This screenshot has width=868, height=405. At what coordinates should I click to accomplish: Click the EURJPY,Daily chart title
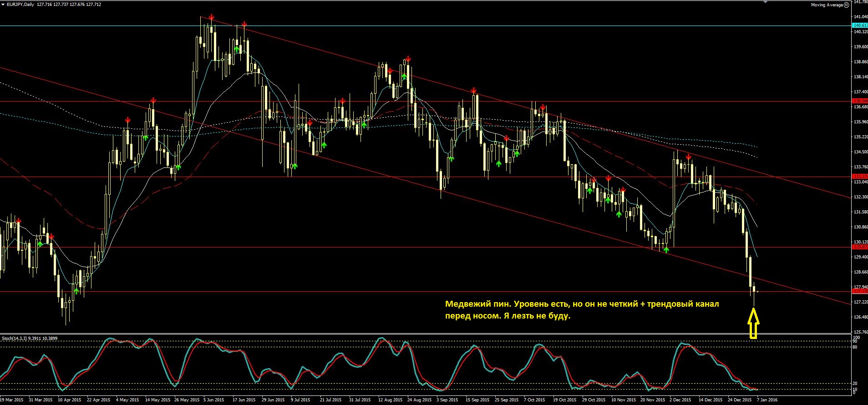tap(20, 5)
